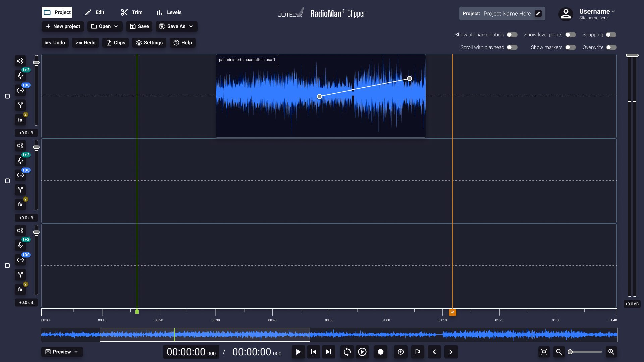Start recording with the record button
The width and height of the screenshot is (644, 362).
pos(381,352)
